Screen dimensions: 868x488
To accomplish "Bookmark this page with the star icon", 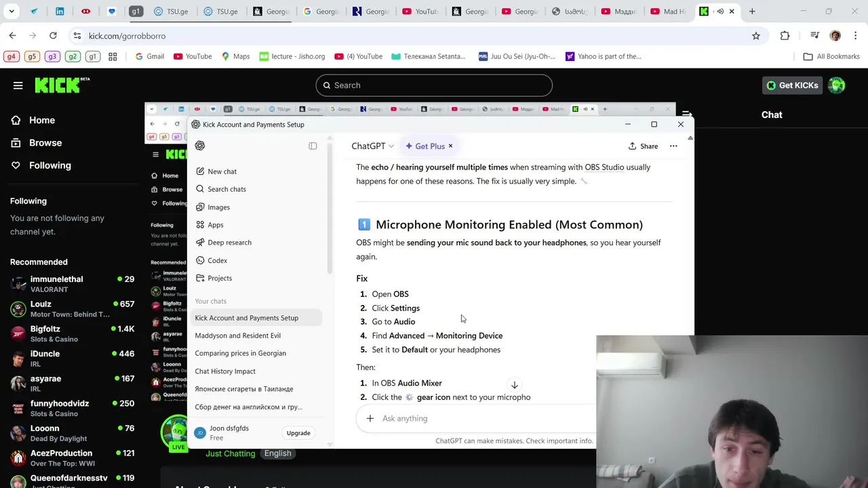I will (x=756, y=36).
